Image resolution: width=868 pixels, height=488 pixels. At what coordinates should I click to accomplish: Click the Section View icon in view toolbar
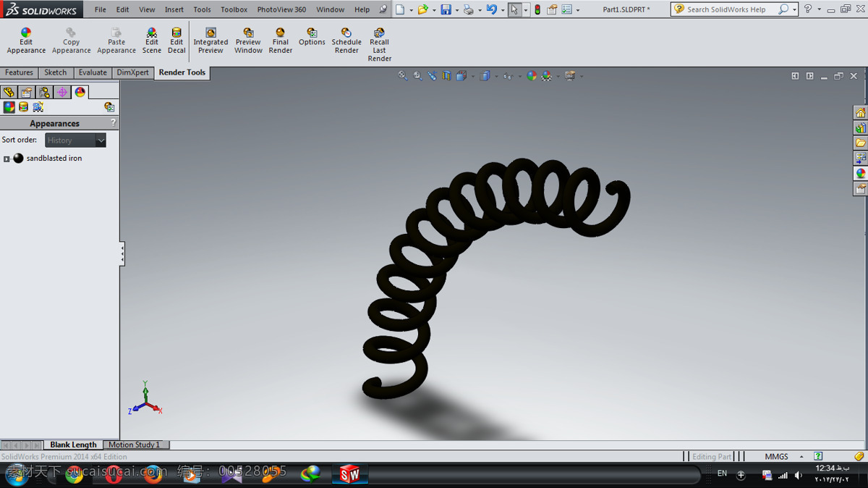446,75
